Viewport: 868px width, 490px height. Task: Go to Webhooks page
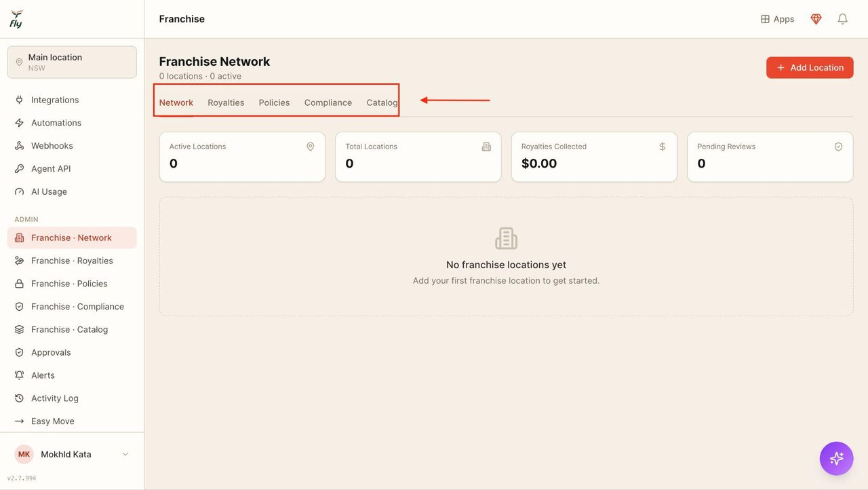pos(72,146)
